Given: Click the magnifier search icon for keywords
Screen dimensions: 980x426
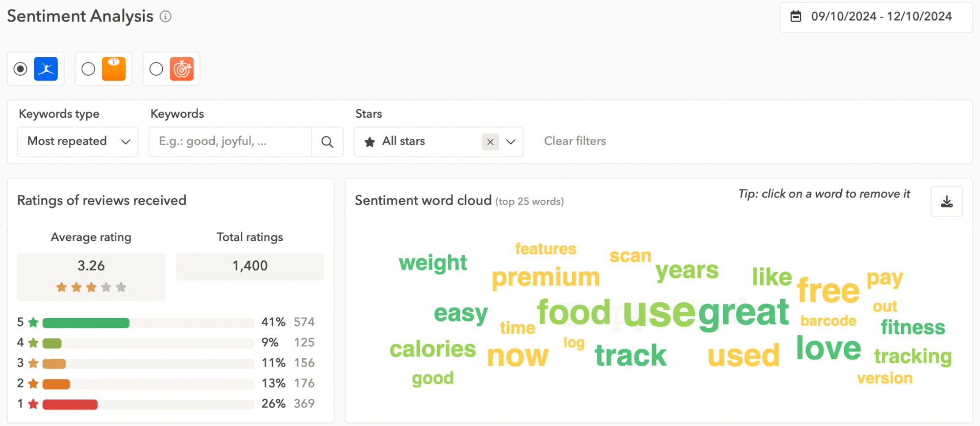Looking at the screenshot, I should click(327, 142).
